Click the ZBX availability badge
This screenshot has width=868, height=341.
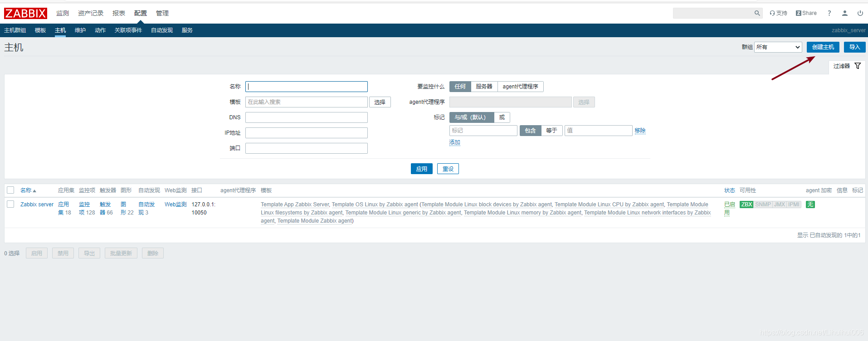[746, 205]
